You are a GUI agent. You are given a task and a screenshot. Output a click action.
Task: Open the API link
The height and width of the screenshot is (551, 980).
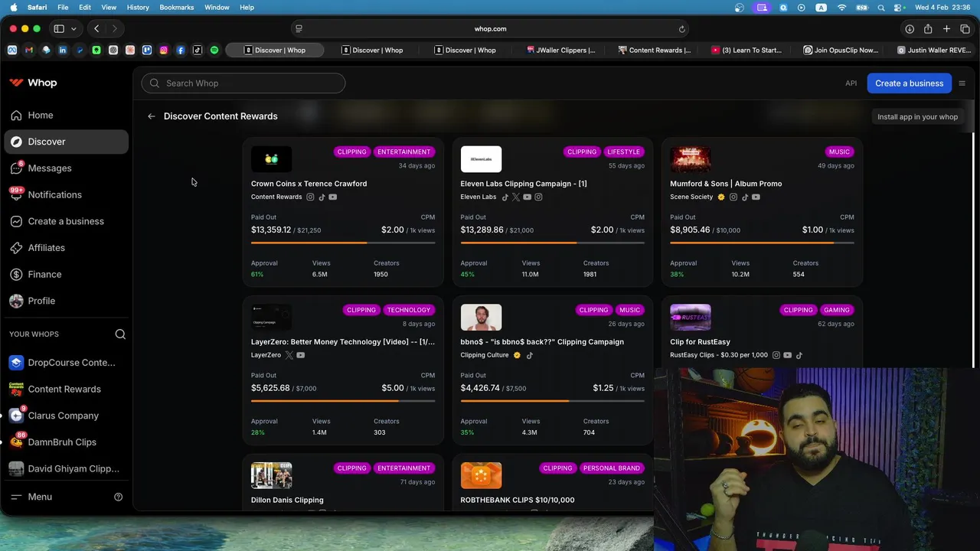[x=851, y=83]
